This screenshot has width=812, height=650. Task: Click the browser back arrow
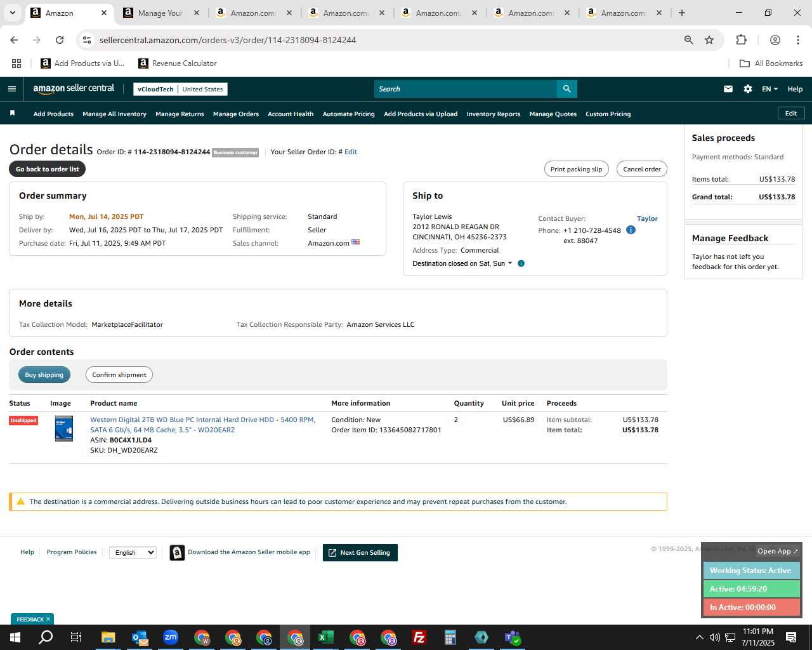pyautogui.click(x=14, y=40)
